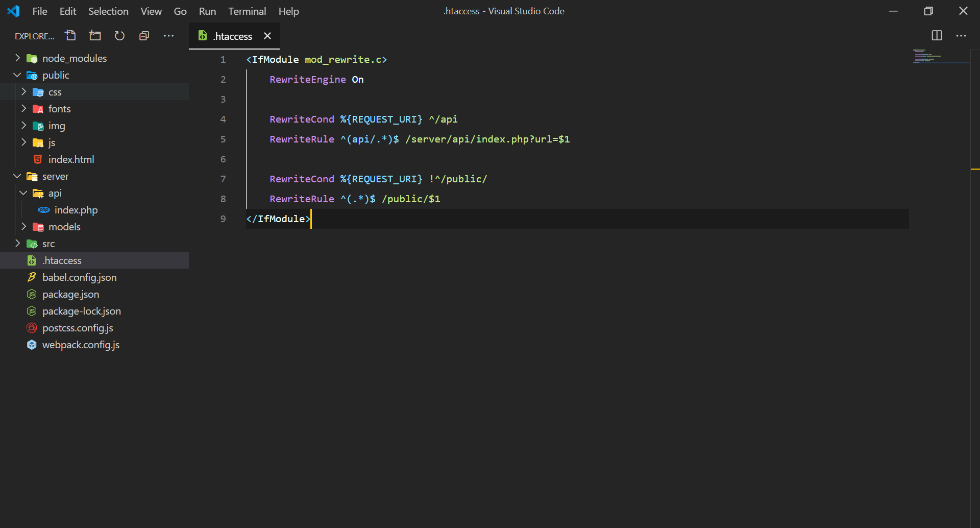Image resolution: width=980 pixels, height=528 pixels.
Task: Click 'mod_rewrite.c' on line 1
Action: 343,59
